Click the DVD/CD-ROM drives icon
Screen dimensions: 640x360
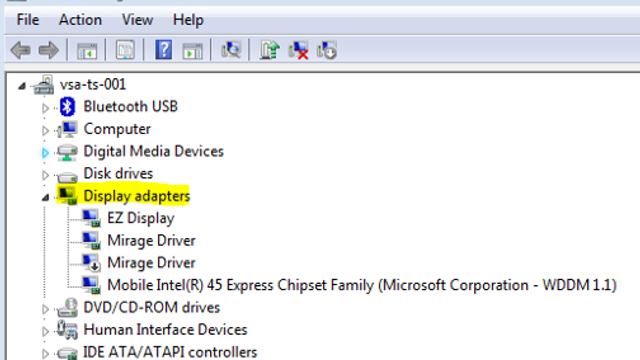[x=67, y=307]
